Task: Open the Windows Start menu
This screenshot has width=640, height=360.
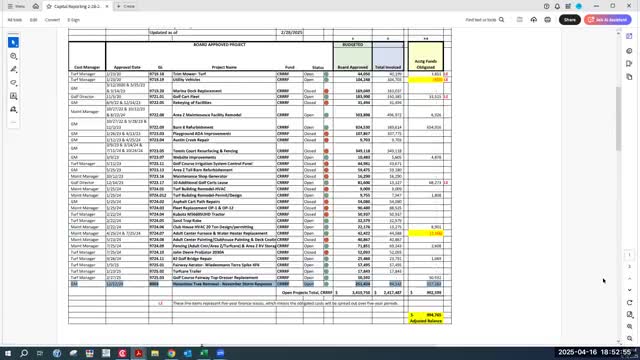Action: [x=7, y=353]
